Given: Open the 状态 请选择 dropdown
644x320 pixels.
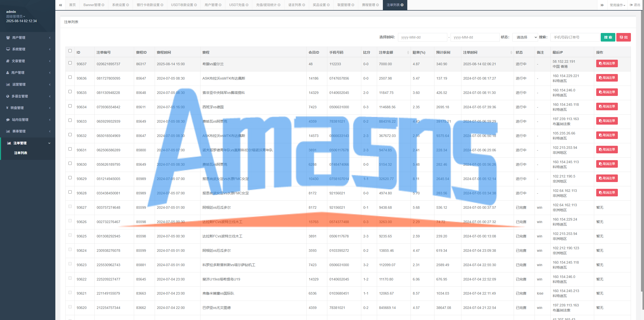Looking at the screenshot, I should [525, 37].
